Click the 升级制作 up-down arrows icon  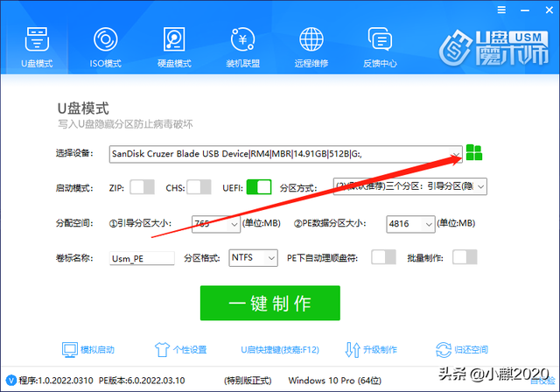(x=353, y=349)
